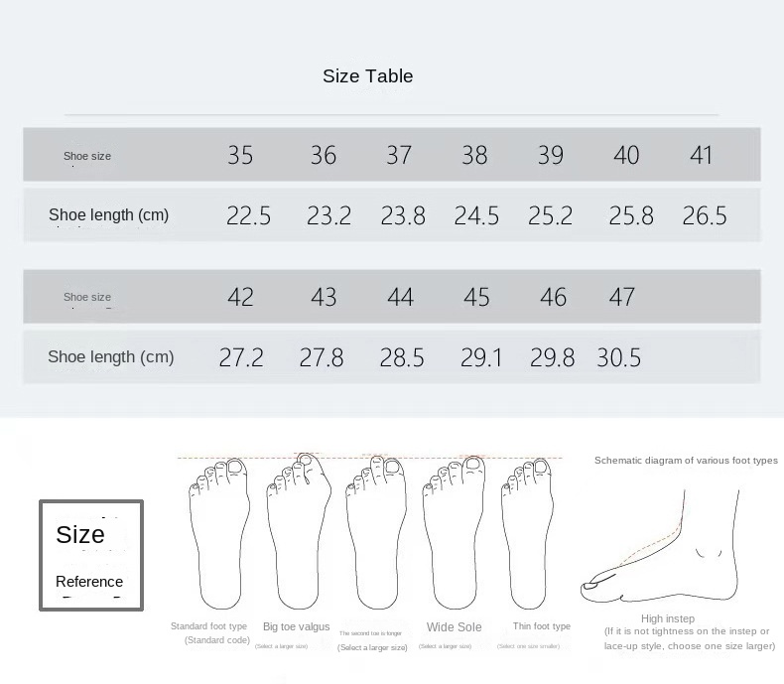The width and height of the screenshot is (784, 684).
Task: Choose shoe size 47 in the table
Action: click(x=622, y=297)
